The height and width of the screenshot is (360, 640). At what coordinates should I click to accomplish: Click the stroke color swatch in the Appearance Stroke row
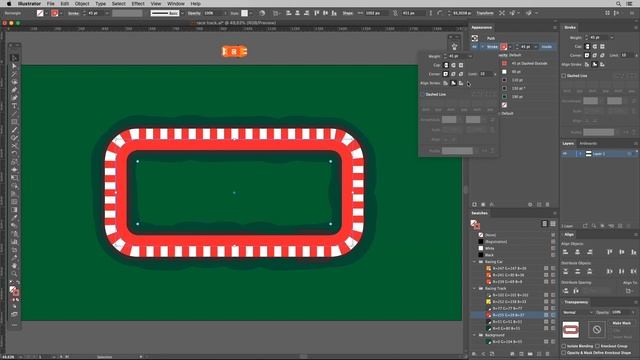pyautogui.click(x=504, y=47)
